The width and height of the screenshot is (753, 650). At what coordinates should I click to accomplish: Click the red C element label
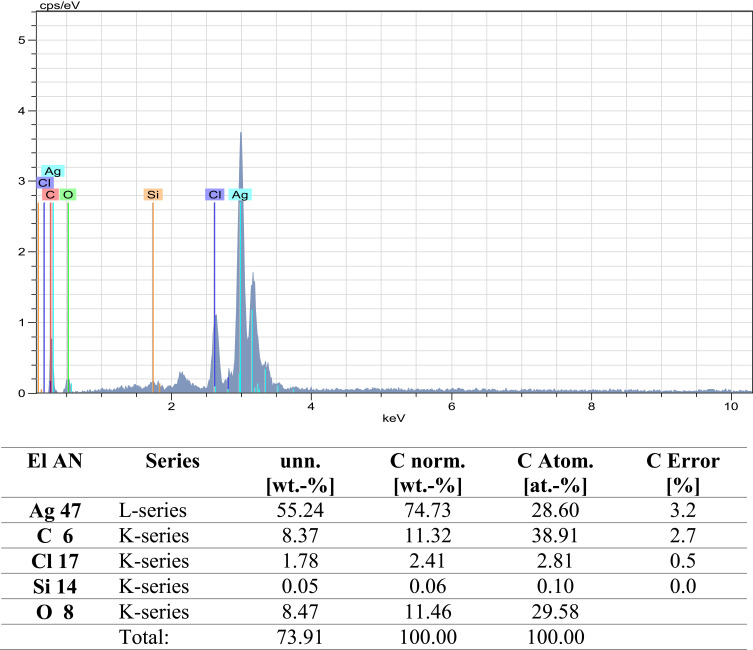point(50,194)
